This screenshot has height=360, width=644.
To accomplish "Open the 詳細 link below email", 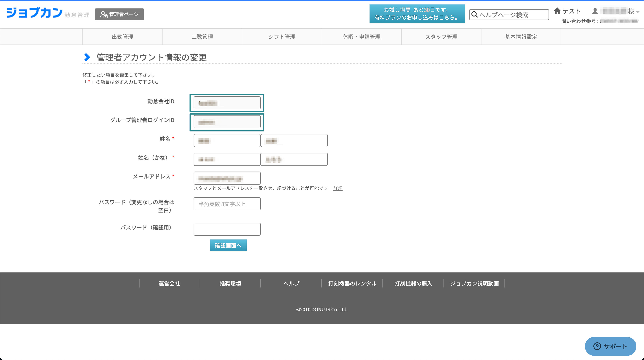I will (x=338, y=188).
